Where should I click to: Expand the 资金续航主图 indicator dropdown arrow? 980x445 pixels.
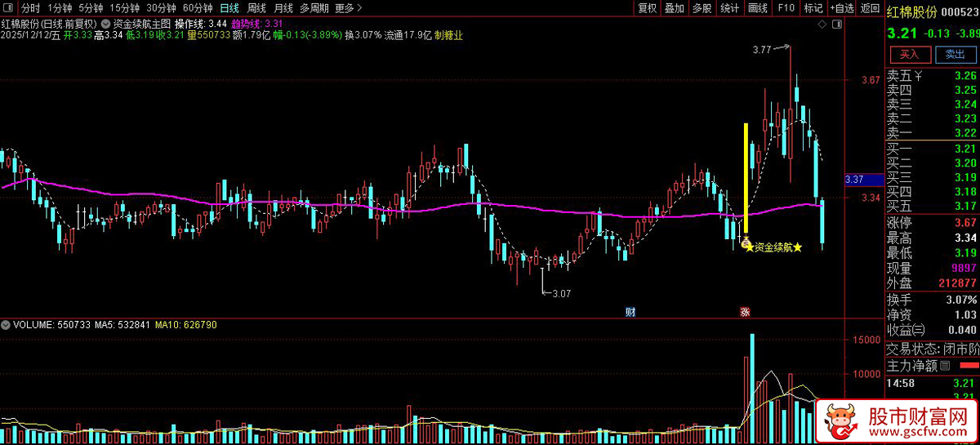(106, 24)
